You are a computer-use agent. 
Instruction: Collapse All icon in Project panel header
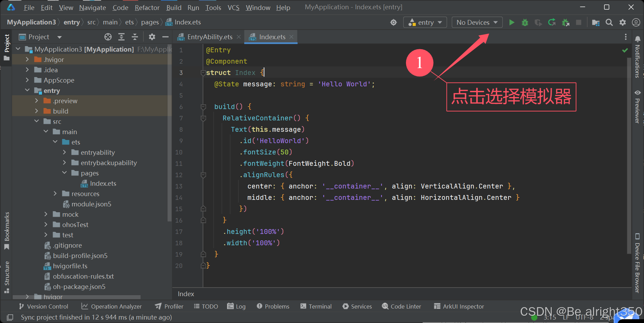click(135, 37)
